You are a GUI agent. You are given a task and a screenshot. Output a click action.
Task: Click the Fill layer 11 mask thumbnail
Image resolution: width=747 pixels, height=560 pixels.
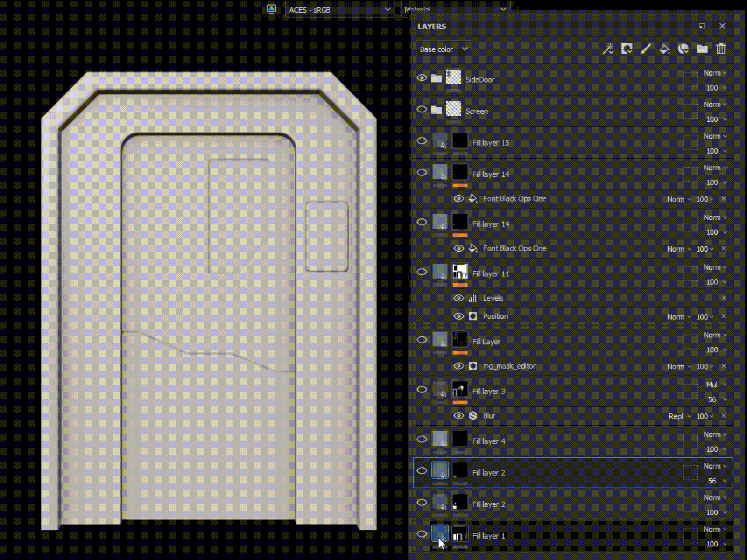(x=460, y=272)
